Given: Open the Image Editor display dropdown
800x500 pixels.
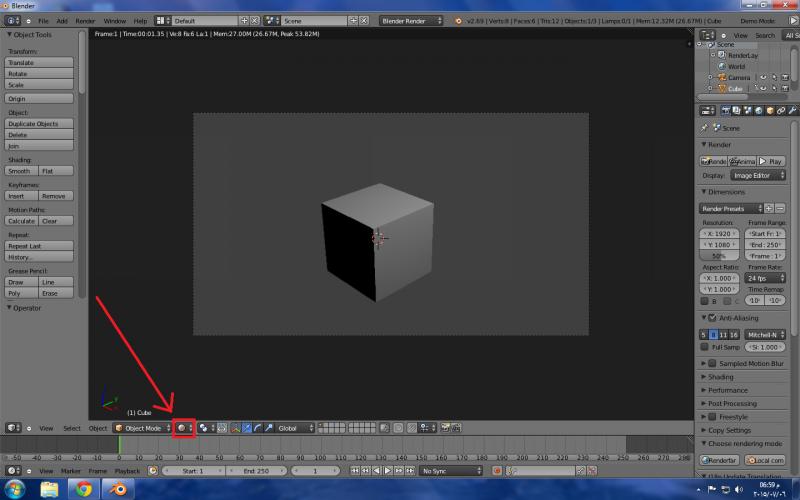Looking at the screenshot, I should coord(758,176).
